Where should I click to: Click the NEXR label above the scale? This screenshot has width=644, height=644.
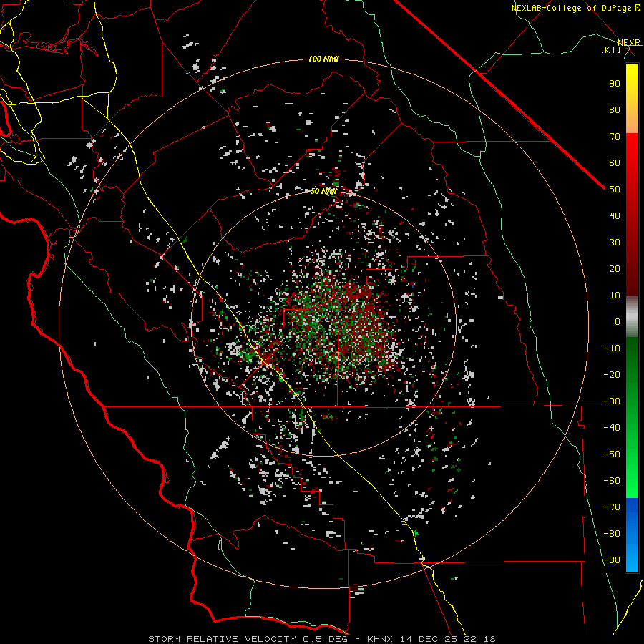[629, 42]
